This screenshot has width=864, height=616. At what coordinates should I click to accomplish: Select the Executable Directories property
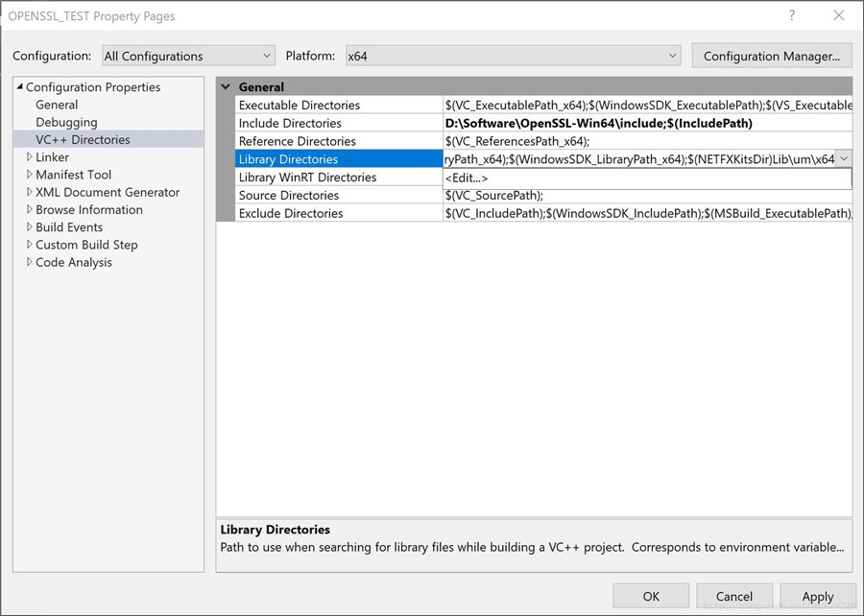pos(339,106)
